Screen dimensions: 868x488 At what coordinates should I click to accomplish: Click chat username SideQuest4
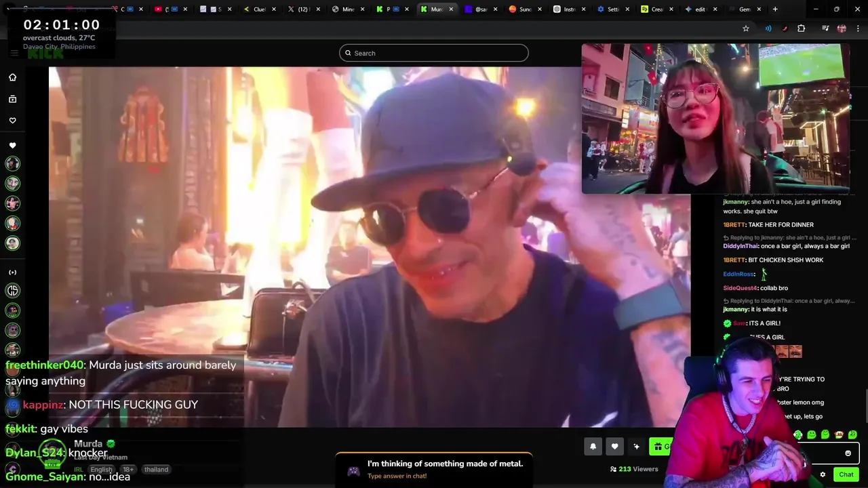(740, 288)
